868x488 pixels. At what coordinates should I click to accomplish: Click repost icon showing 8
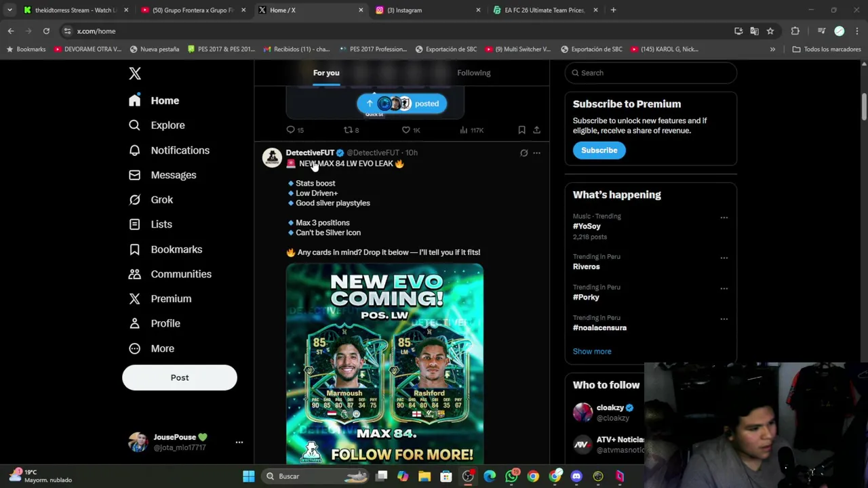[348, 129]
